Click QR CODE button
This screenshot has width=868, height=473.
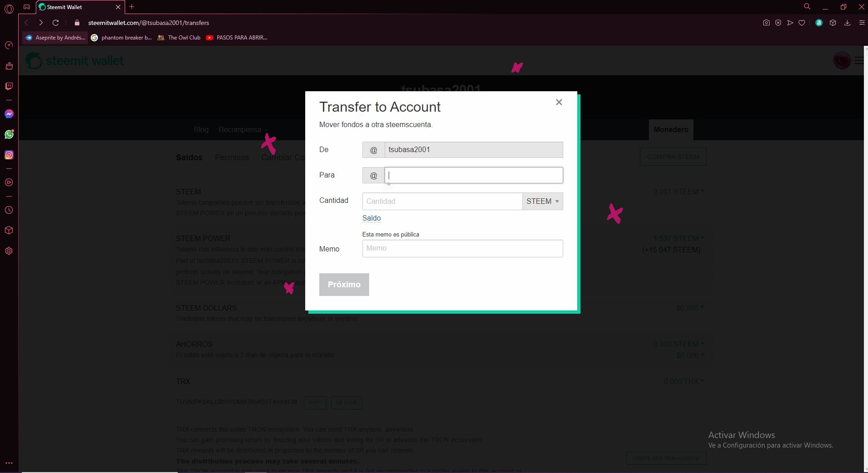(346, 403)
